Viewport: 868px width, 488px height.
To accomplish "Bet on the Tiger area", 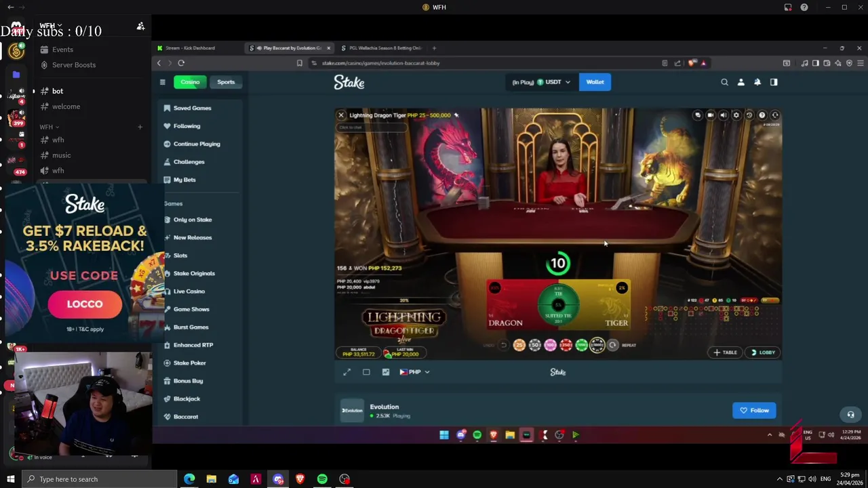I will pyautogui.click(x=607, y=305).
